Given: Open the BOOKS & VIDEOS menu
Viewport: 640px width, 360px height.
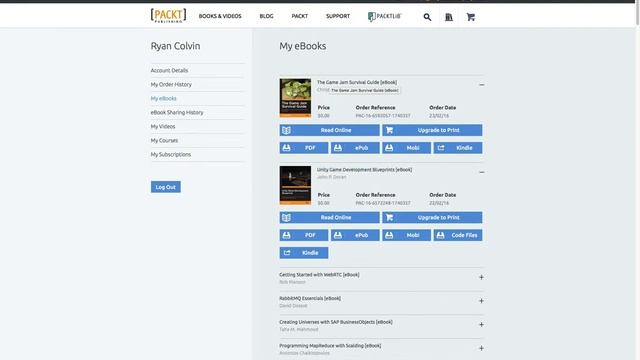Looking at the screenshot, I should tap(220, 16).
